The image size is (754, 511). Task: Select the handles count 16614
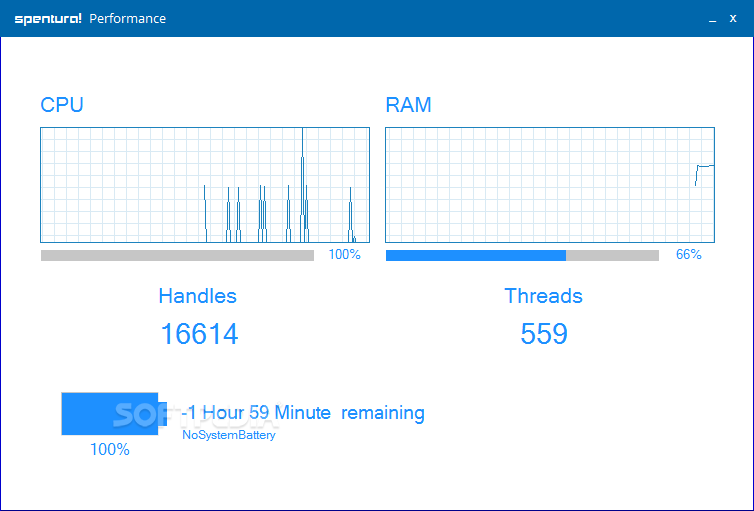click(x=199, y=334)
